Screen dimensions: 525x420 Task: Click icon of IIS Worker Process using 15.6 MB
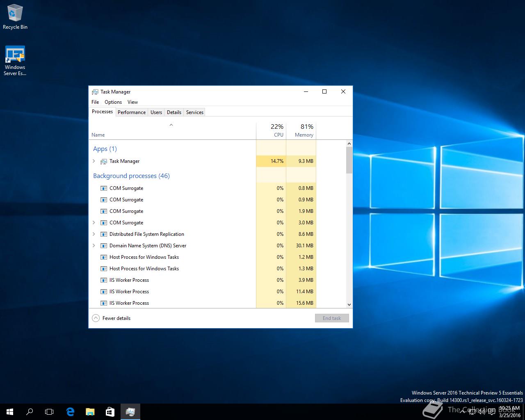coord(104,303)
